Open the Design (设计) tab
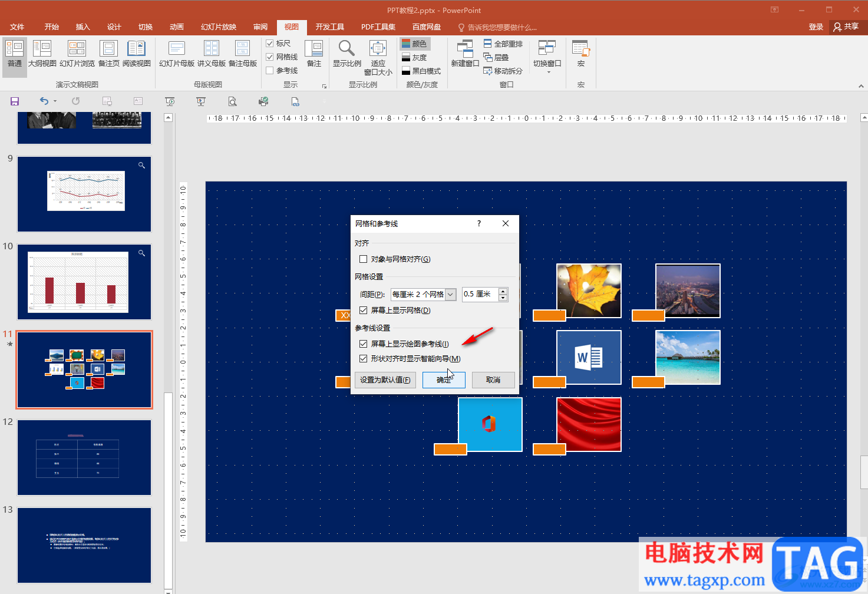 point(114,27)
